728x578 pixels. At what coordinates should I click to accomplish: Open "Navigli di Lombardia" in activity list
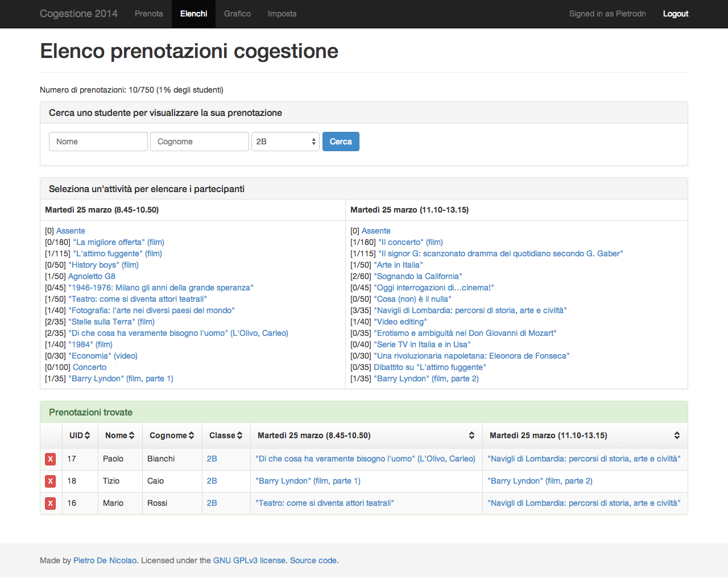coord(470,310)
